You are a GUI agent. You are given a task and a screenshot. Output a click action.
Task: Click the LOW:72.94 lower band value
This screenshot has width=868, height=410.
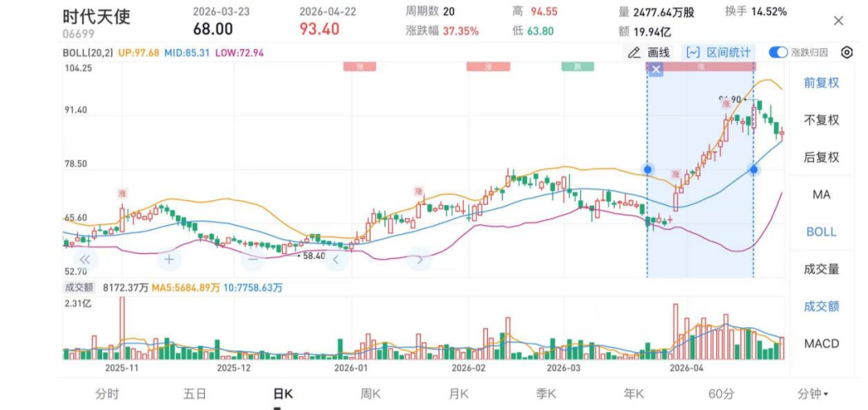240,53
